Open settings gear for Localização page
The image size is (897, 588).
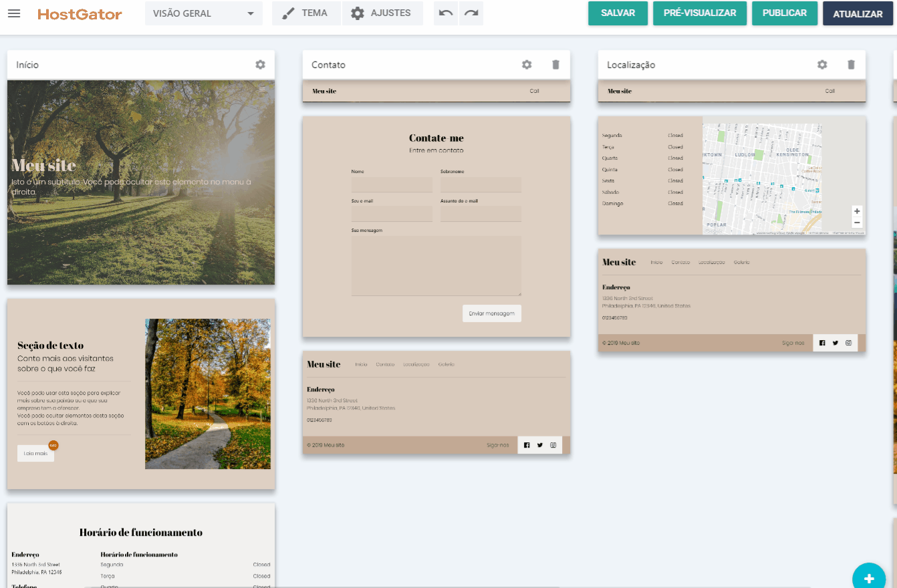[822, 65]
